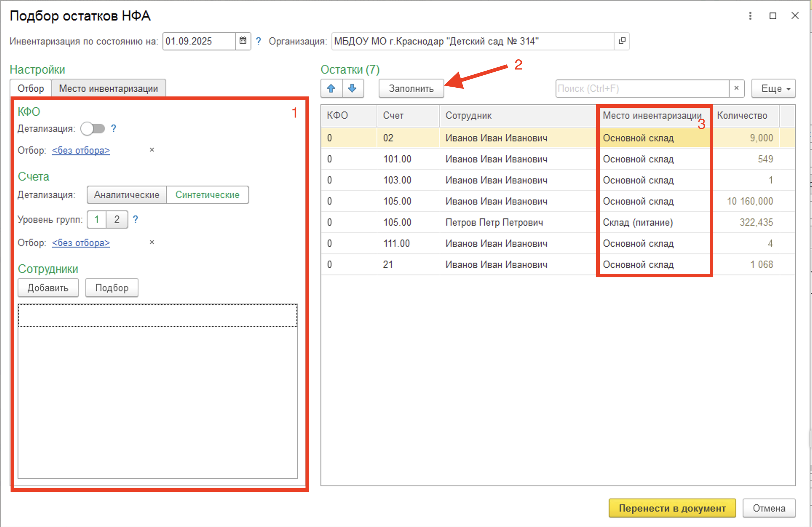Select Синтетические account detail option
Viewport: 812px width, 527px height.
pos(207,195)
